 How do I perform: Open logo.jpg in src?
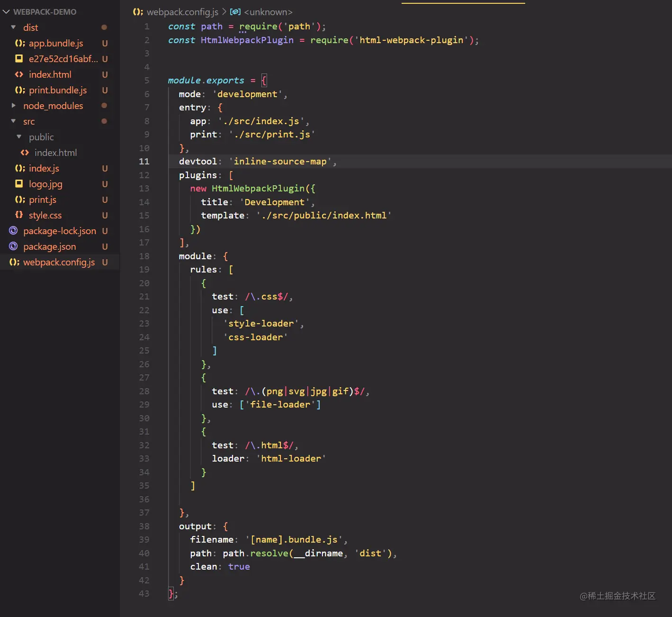[45, 184]
